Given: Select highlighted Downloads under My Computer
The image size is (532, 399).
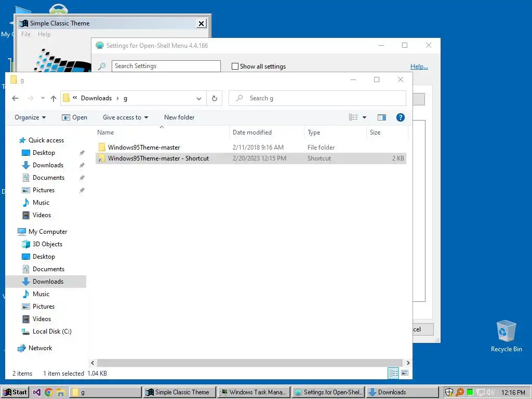Looking at the screenshot, I should pyautogui.click(x=46, y=282).
